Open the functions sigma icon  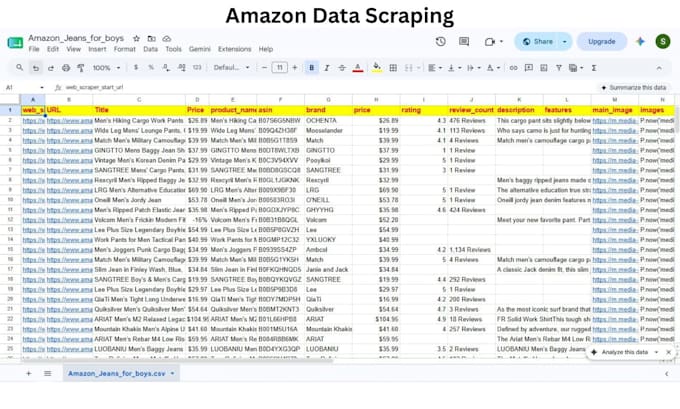[594, 68]
